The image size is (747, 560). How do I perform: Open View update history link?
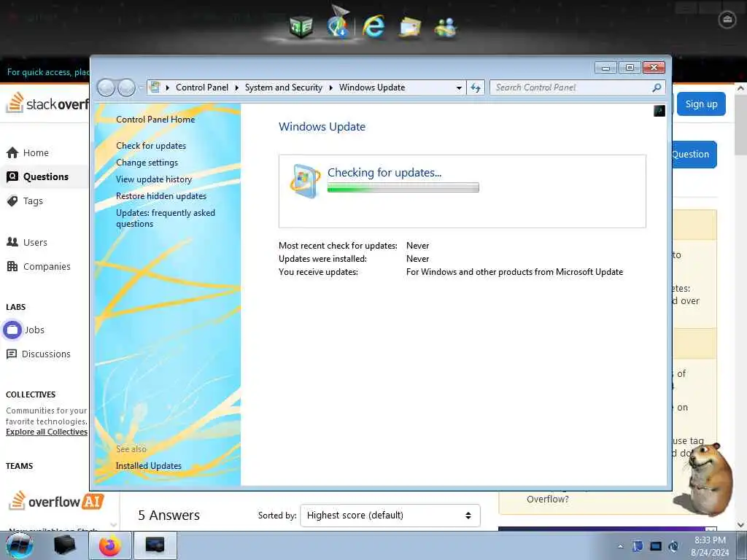point(154,179)
